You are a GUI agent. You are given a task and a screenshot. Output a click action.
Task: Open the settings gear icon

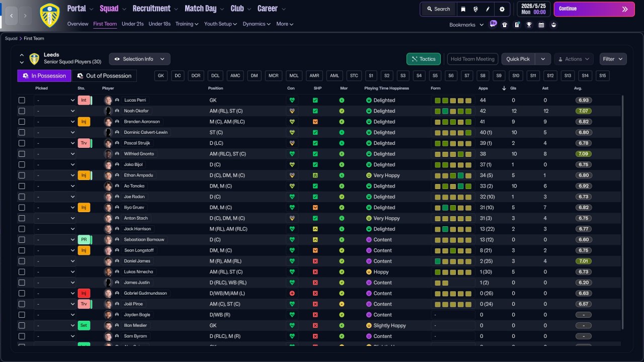tap(502, 9)
